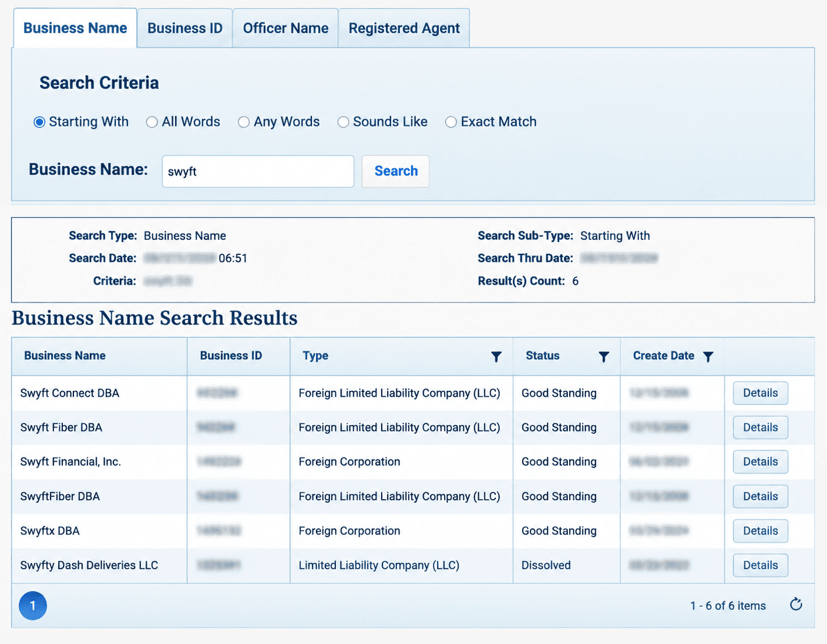Screen dimensions: 827x644
Task: Open the Create Date column filter icon
Action: coord(708,357)
